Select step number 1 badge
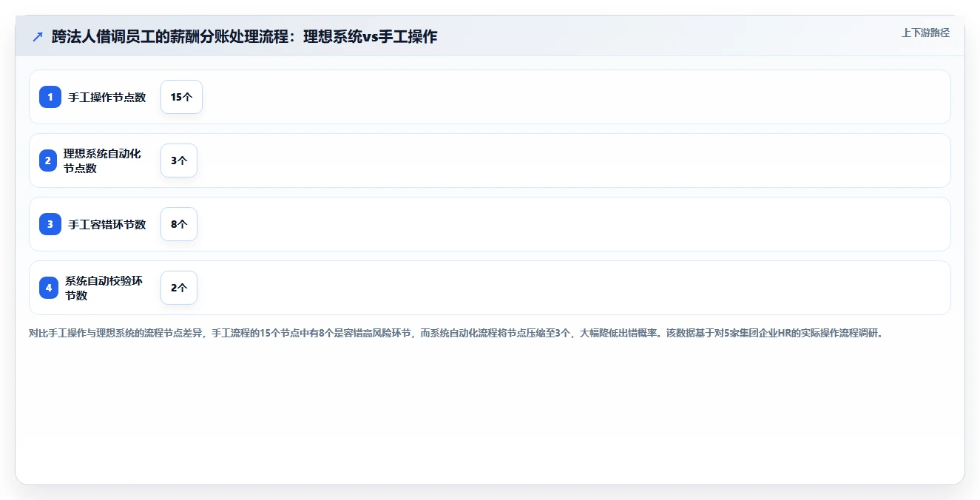Screen dimensions: 980x500 50,97
